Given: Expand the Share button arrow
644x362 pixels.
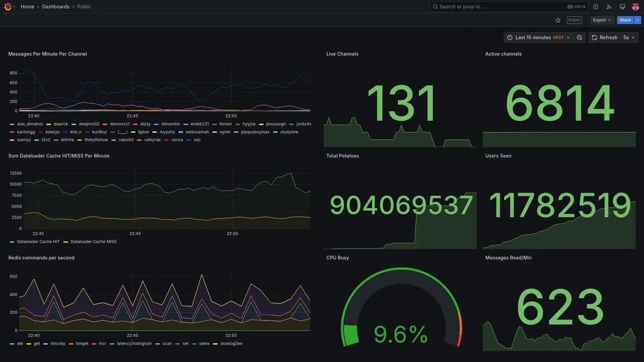Looking at the screenshot, I should pyautogui.click(x=638, y=20).
